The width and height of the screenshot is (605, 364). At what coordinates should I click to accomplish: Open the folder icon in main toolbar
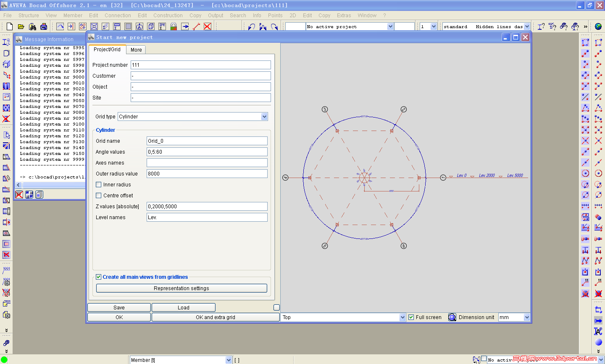(x=21, y=26)
